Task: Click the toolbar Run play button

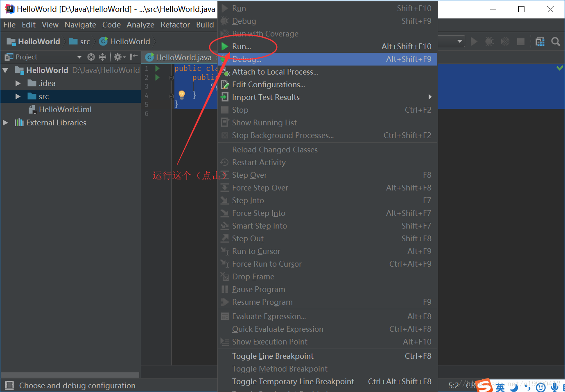Action: 474,41
